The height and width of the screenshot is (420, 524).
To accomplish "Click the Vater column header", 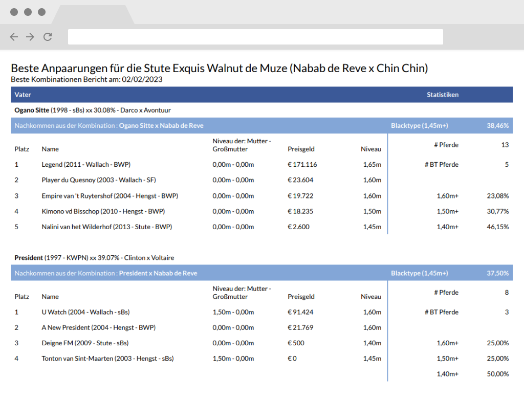I will point(23,95).
